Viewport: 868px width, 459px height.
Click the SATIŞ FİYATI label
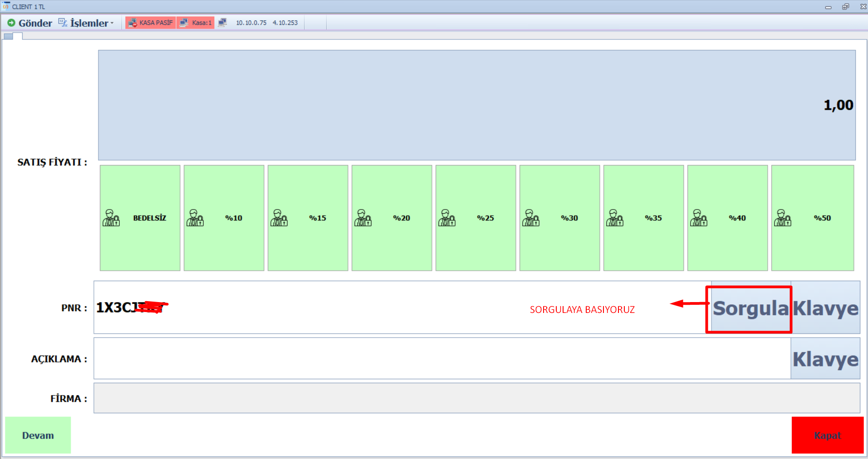pos(52,162)
